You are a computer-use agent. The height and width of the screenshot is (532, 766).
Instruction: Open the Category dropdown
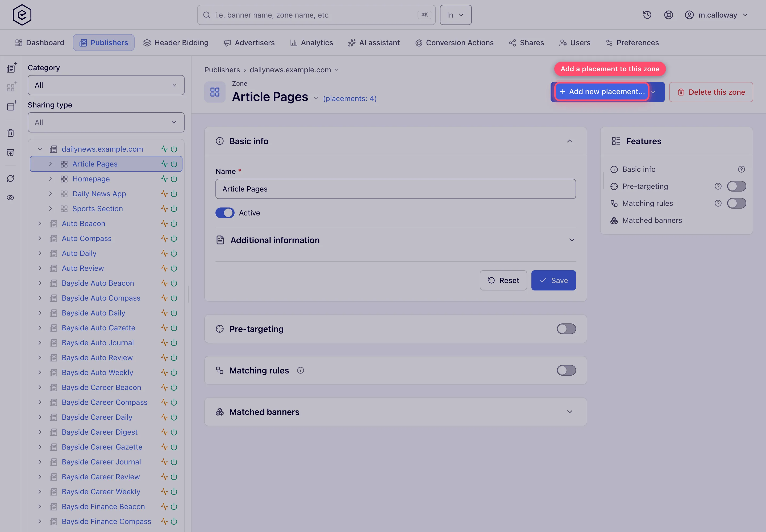click(106, 85)
